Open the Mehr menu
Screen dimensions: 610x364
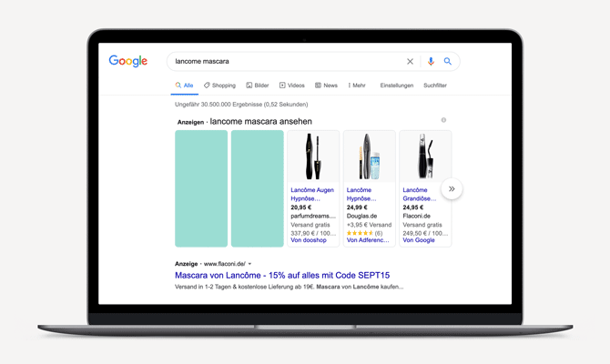(356, 86)
